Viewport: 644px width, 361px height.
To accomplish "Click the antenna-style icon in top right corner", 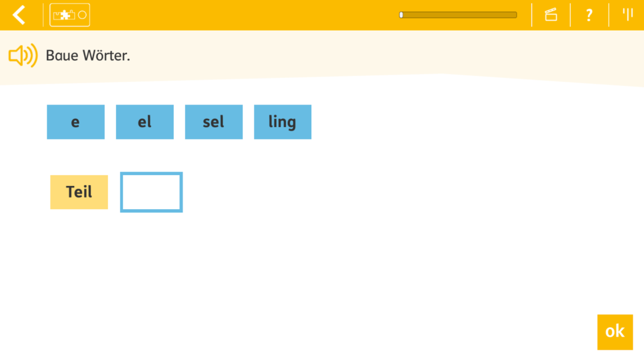I will point(628,14).
